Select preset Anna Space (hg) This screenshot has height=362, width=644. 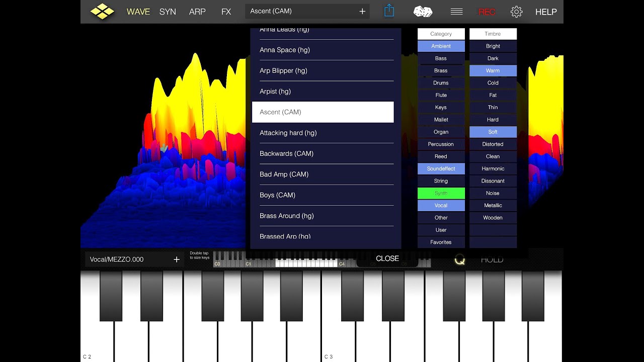[x=323, y=50]
